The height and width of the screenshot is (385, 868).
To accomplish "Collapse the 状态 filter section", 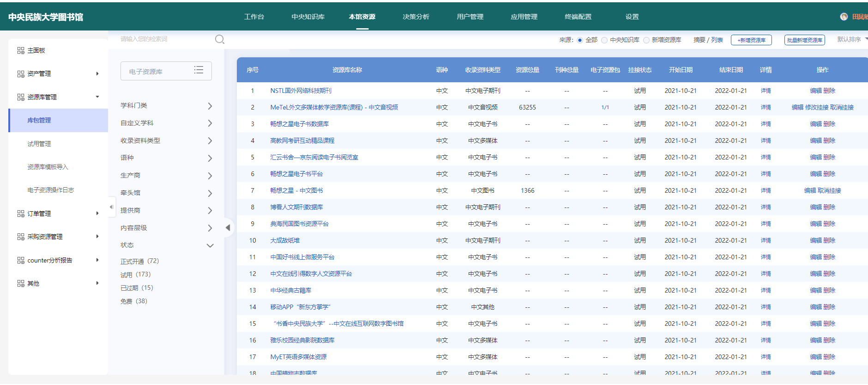I will click(210, 245).
